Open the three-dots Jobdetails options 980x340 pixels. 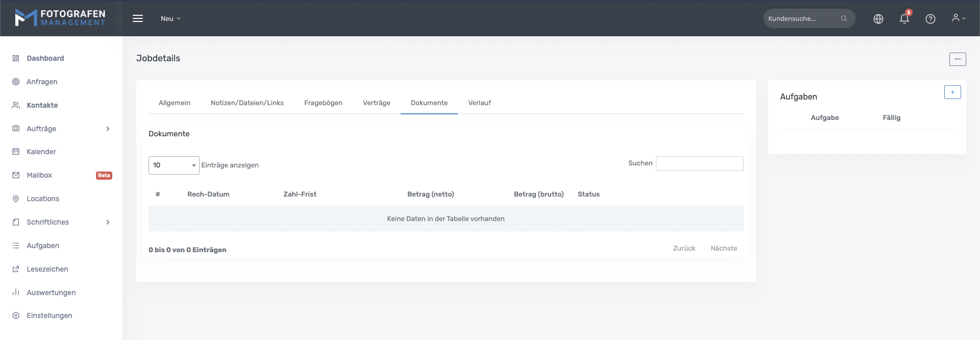[957, 59]
